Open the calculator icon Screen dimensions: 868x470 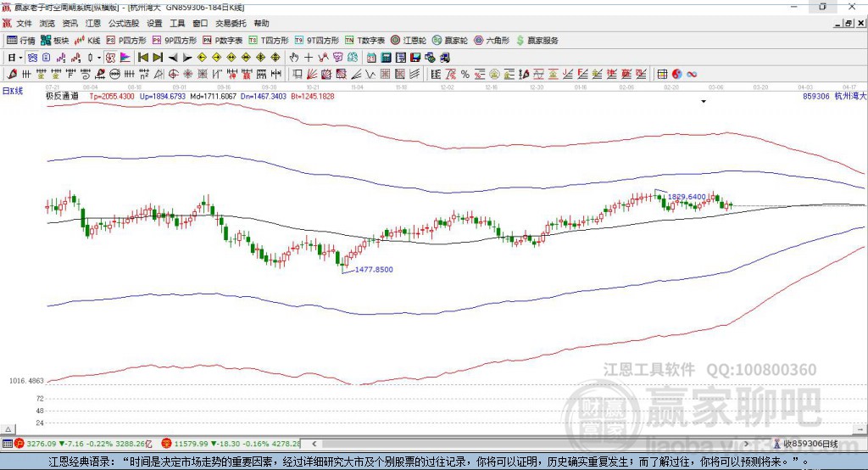[386, 58]
